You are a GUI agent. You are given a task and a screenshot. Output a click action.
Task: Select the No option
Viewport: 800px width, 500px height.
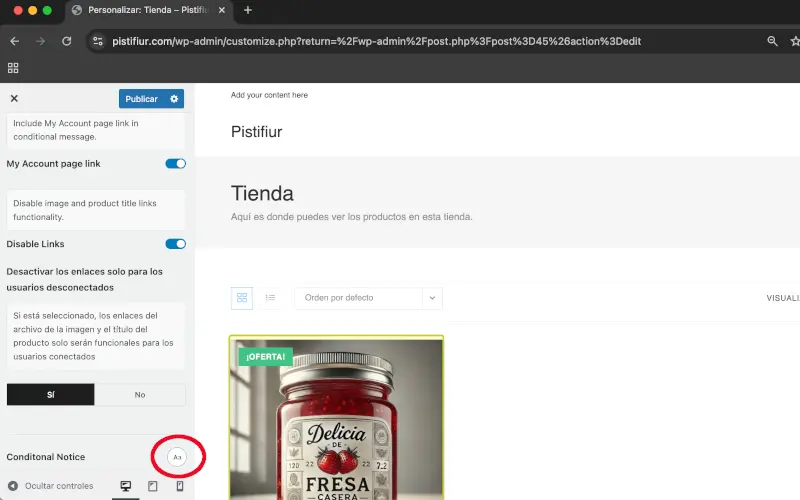pos(140,394)
